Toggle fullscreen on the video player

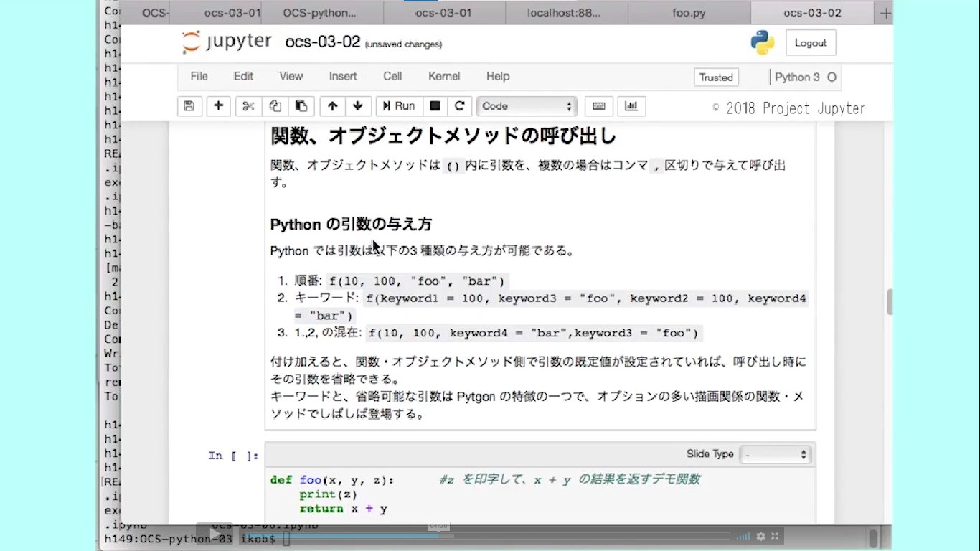click(x=776, y=536)
